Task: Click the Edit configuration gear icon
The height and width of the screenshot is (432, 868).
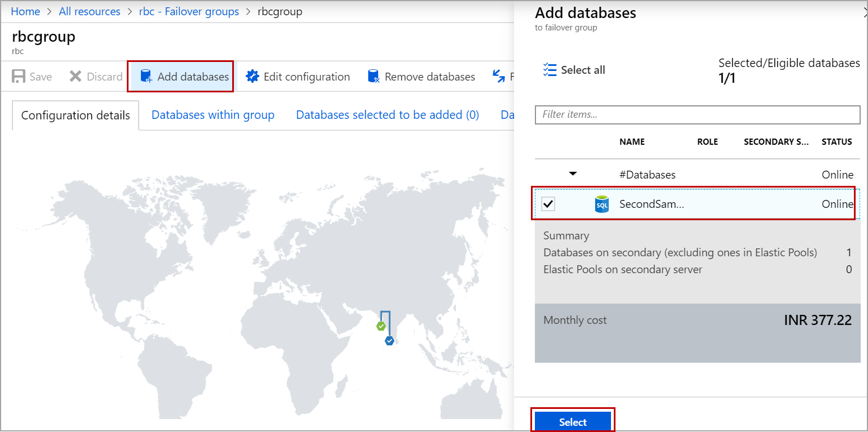Action: (x=252, y=77)
